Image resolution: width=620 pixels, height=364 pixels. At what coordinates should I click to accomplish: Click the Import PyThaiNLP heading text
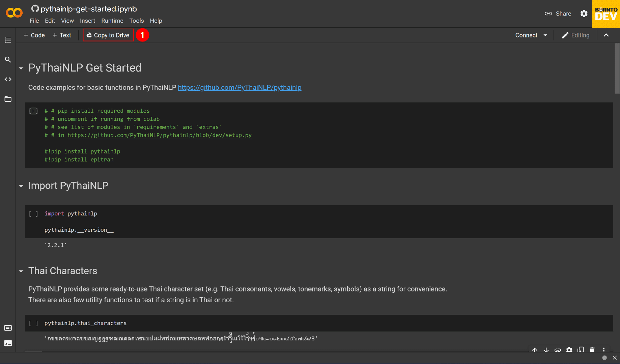pos(68,186)
